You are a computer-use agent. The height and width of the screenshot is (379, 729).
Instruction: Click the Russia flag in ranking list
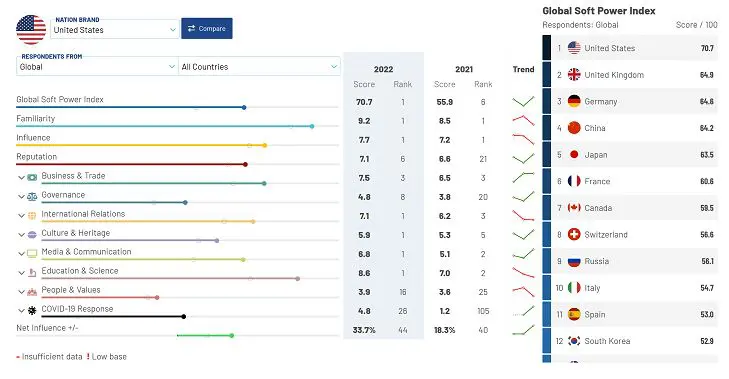[574, 261]
